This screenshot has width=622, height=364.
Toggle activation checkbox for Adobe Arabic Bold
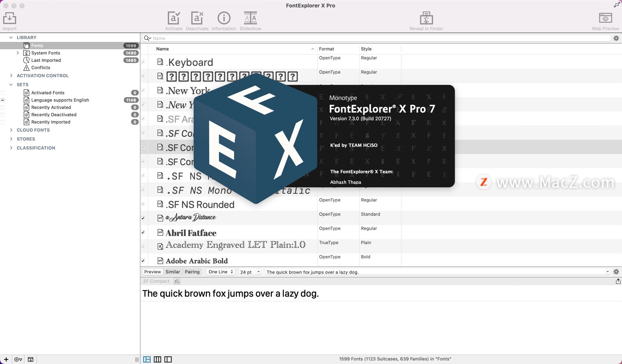[x=143, y=261]
